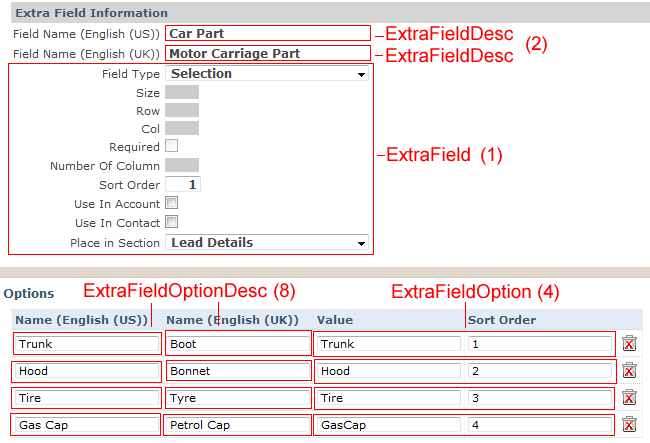
Task: Click the Sort Order column header
Action: pyautogui.click(x=502, y=320)
